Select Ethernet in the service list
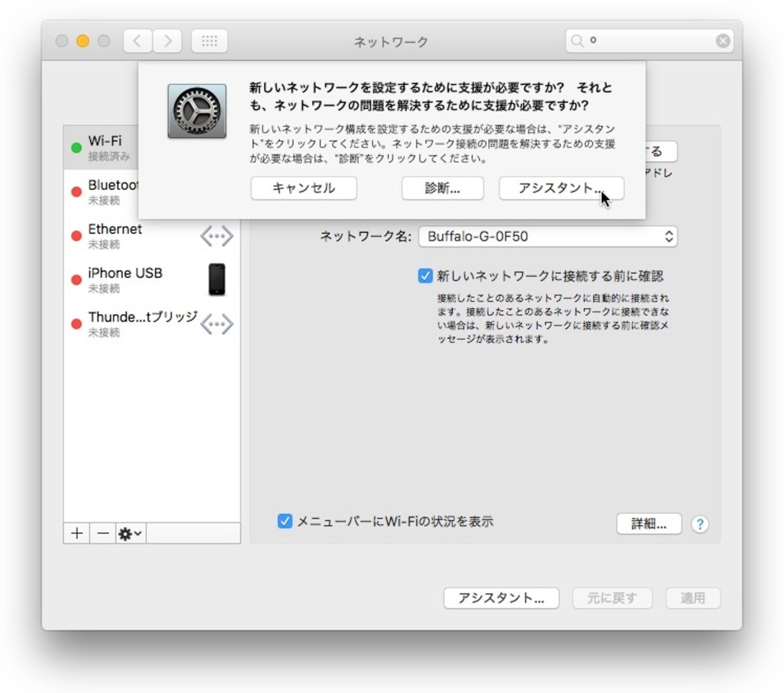784x693 pixels. click(152, 236)
